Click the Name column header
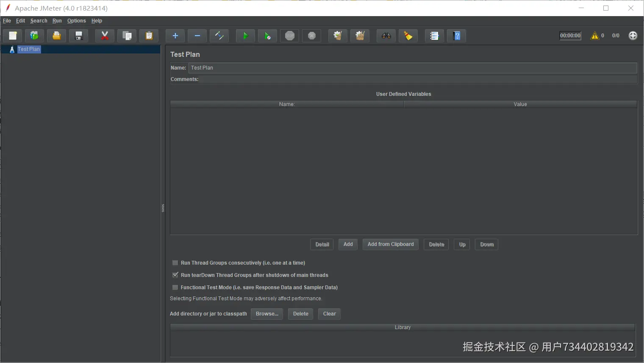Viewport: 644px width, 363px height. pos(287,104)
